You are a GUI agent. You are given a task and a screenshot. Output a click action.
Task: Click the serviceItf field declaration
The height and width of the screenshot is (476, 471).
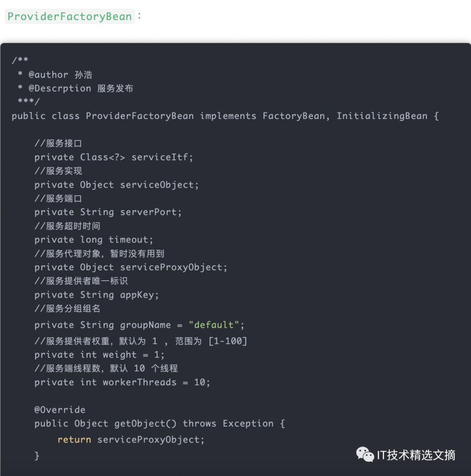(x=113, y=157)
